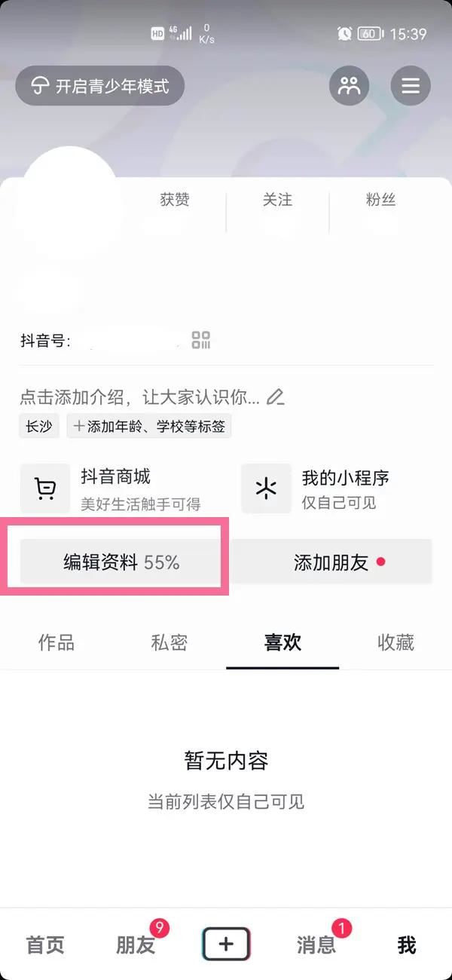This screenshot has width=452, height=980.
Task: Click the QR code icon next to 抖音号
Action: (200, 340)
